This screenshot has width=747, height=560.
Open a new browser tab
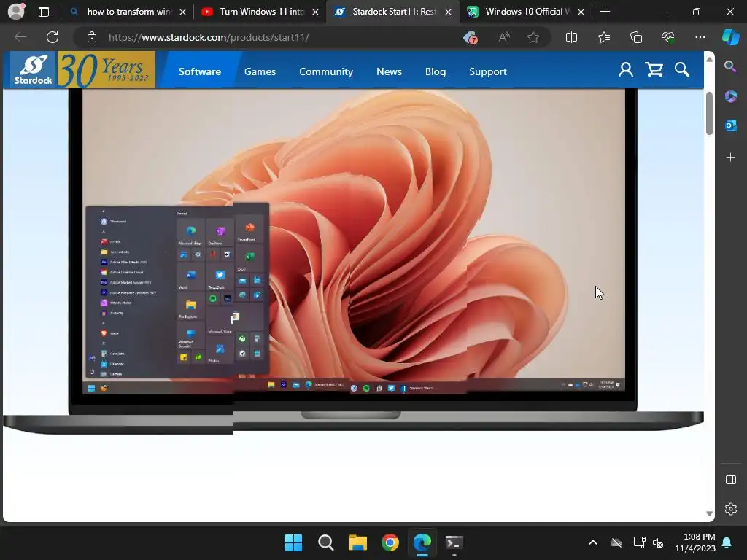pyautogui.click(x=605, y=12)
